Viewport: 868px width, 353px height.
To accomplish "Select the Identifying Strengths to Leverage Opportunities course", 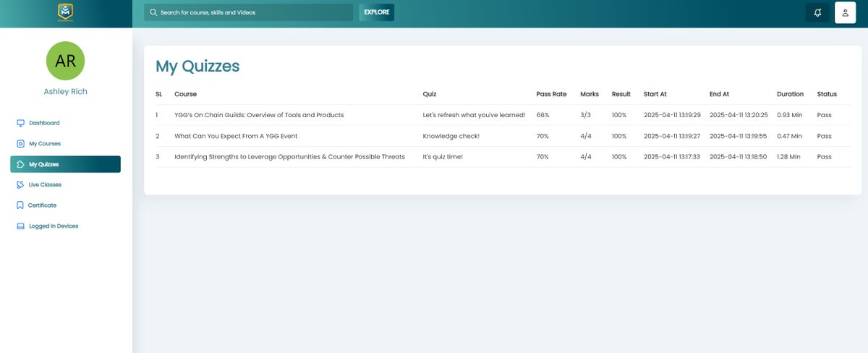I will pyautogui.click(x=289, y=156).
